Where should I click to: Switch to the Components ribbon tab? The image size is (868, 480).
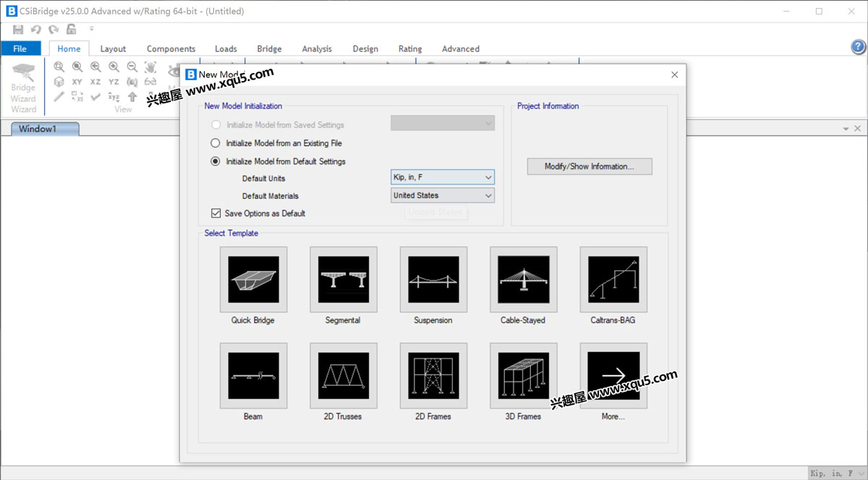point(171,48)
